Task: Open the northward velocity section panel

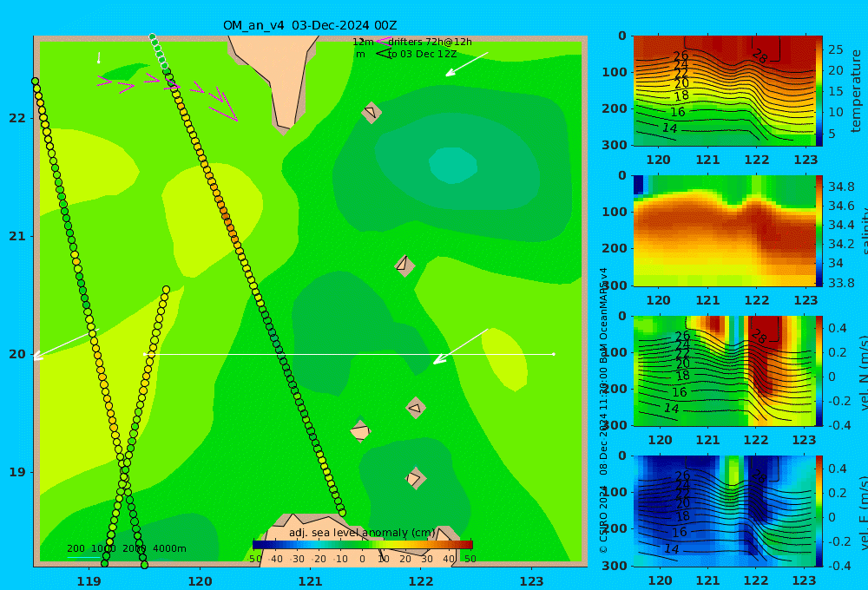Action: tap(724, 370)
